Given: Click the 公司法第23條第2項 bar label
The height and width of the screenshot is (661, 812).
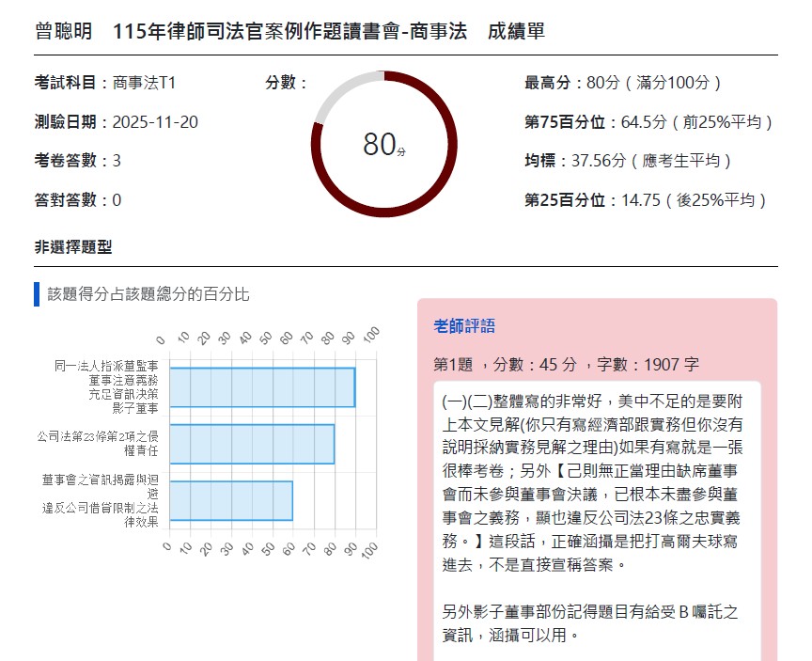Looking at the screenshot, I should point(98,444).
